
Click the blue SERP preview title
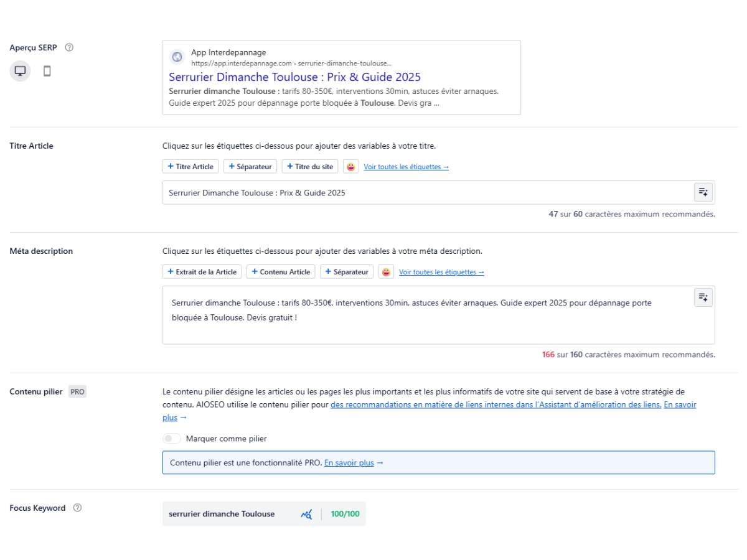click(294, 77)
